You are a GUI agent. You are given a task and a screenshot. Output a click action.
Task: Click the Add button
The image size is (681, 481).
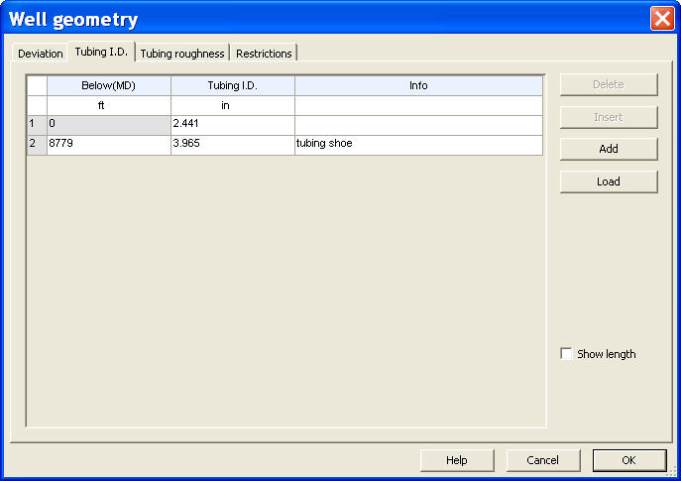608,149
